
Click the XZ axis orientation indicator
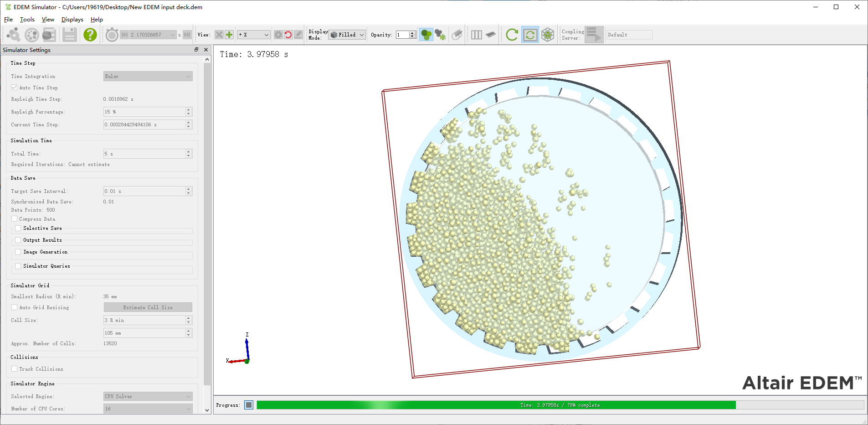click(238, 348)
